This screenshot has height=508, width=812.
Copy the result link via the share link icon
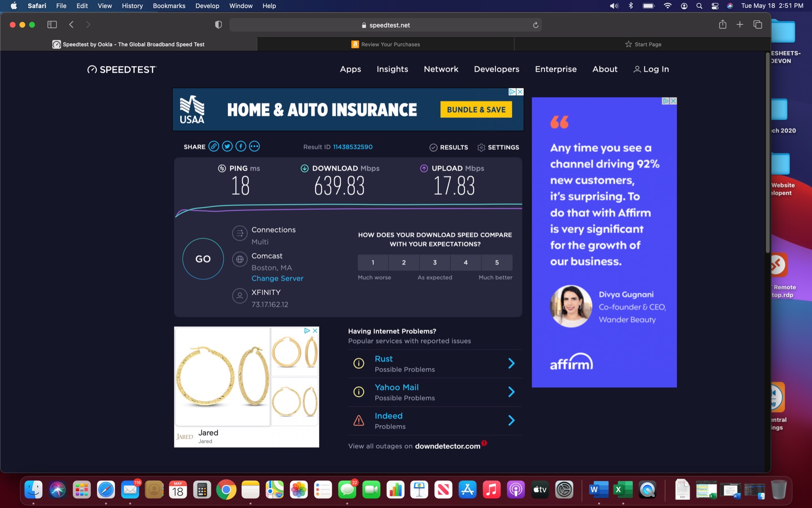click(213, 146)
